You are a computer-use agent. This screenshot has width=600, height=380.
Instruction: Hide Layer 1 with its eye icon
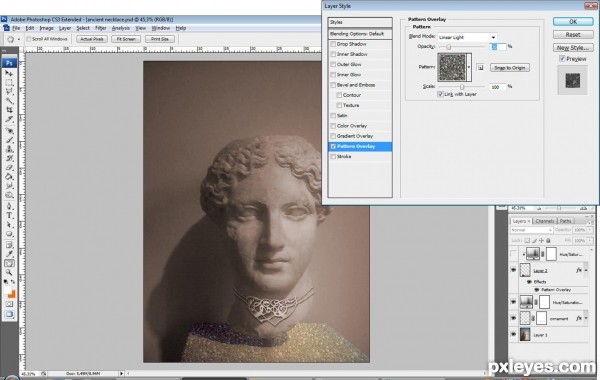[x=513, y=335]
